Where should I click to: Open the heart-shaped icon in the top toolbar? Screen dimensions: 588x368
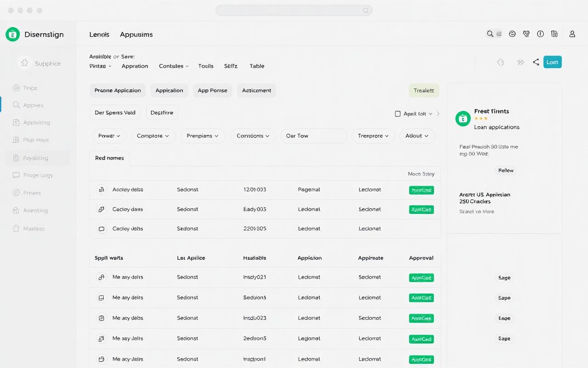tap(526, 34)
